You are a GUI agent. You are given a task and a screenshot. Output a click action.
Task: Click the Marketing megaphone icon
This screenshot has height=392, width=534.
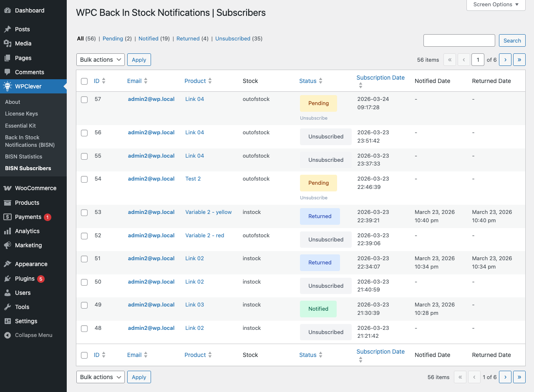[8, 245]
